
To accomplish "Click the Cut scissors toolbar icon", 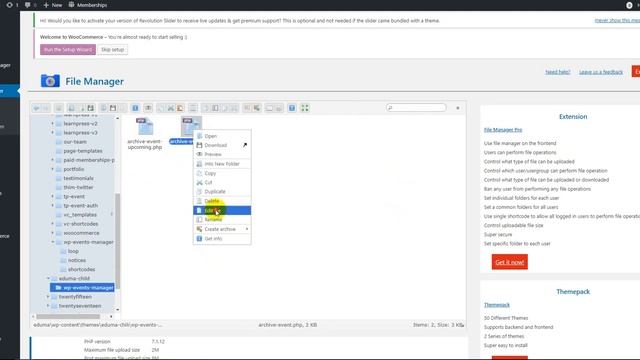I will click(171, 108).
